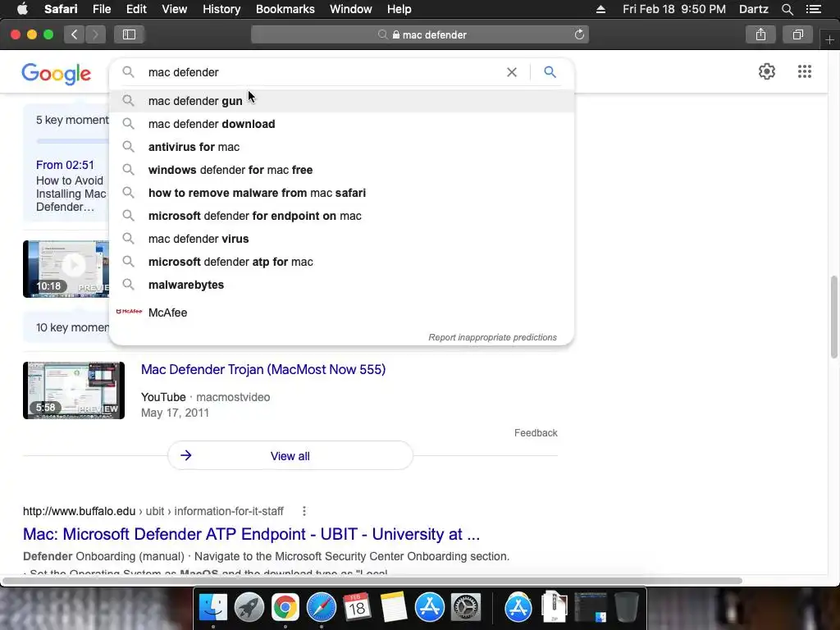The image size is (840, 630).
Task: Open the Edit menu
Action: (136, 9)
